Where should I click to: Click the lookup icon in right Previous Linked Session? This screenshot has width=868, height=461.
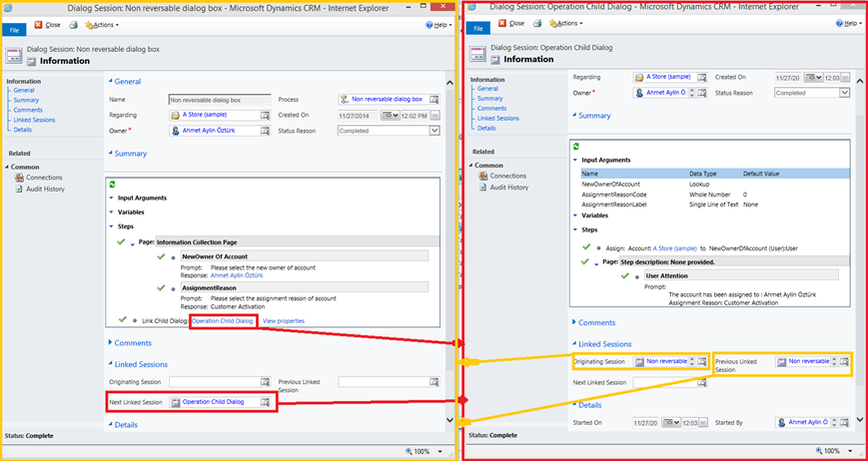coord(844,361)
